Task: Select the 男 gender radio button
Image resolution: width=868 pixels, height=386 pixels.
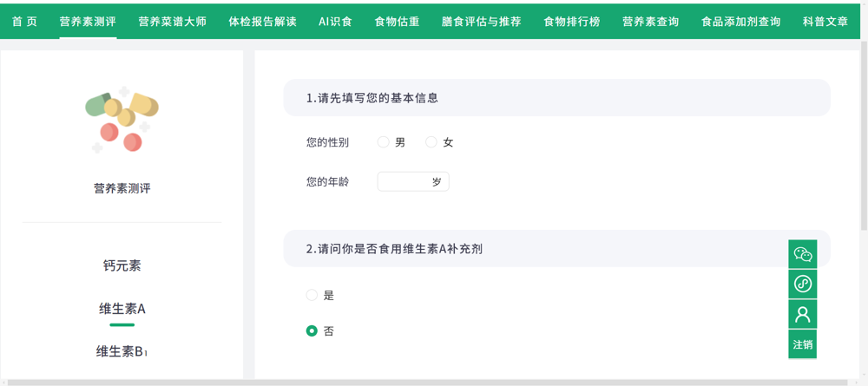Action: click(383, 142)
